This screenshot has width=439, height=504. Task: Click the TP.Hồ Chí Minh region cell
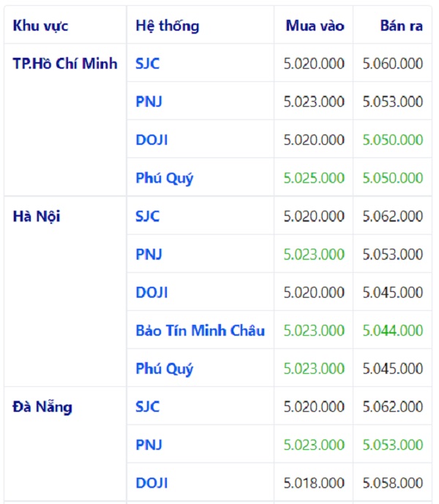[65, 64]
